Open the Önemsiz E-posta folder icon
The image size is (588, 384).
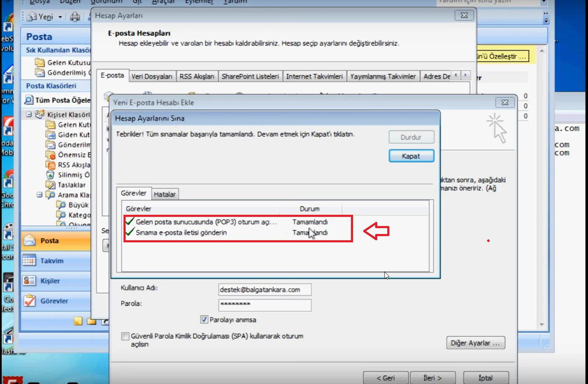click(50, 155)
